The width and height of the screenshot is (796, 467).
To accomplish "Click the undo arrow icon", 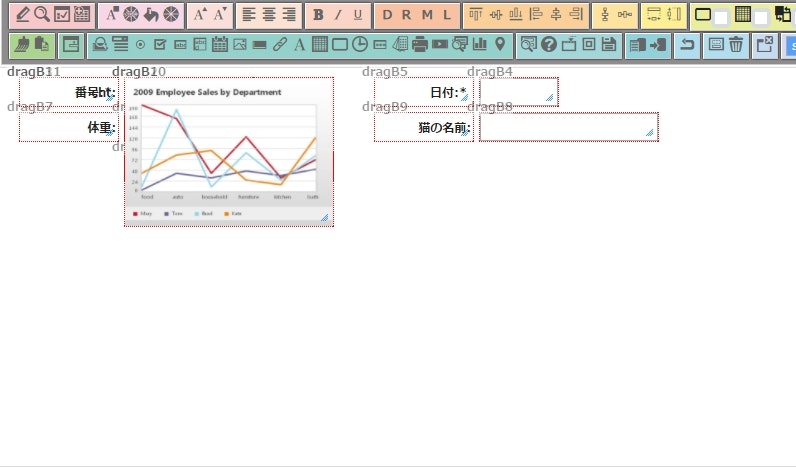I will coord(687,45).
